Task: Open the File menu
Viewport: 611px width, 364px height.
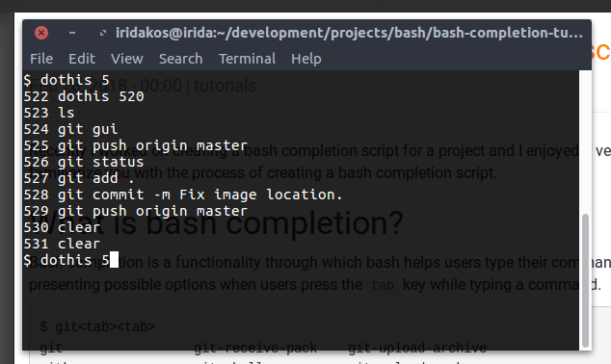Action: click(x=41, y=59)
